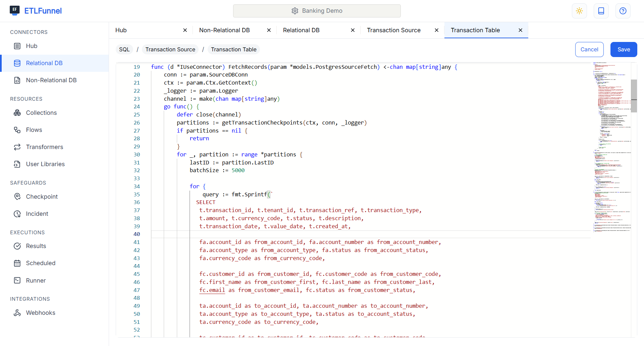This screenshot has height=346, width=644.
Task: Select User Libraries under Resources
Action: [45, 164]
